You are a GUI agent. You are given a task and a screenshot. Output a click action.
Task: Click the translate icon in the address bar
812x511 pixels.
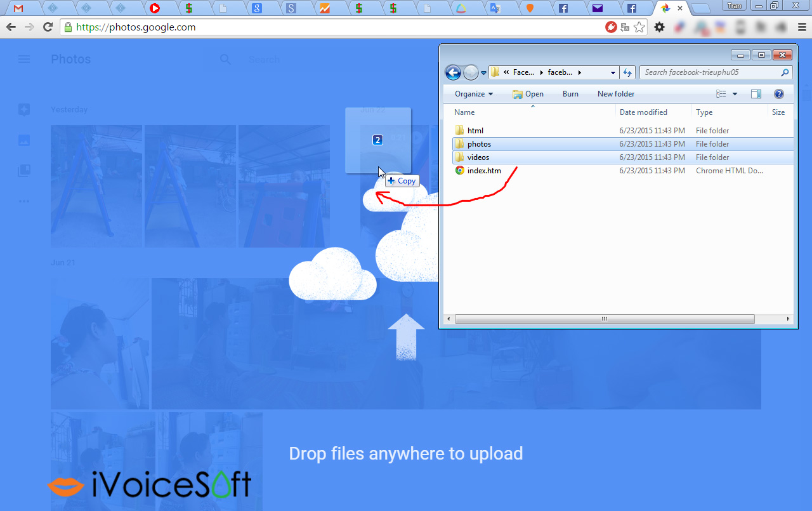click(x=625, y=27)
